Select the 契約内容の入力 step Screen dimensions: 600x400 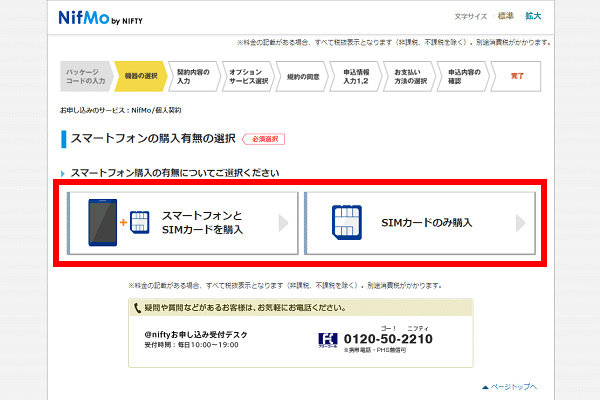pos(194,76)
